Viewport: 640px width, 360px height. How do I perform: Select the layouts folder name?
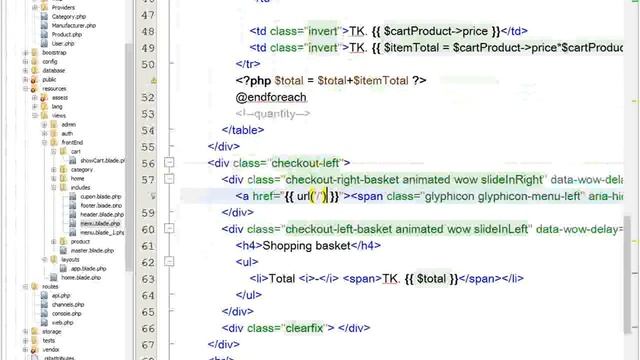point(70,260)
